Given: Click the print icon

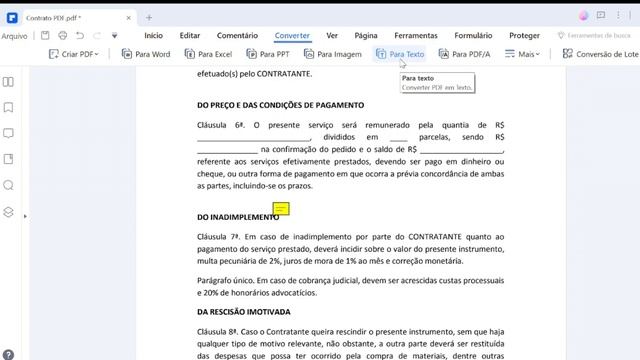Looking at the screenshot, I should click(62, 36).
